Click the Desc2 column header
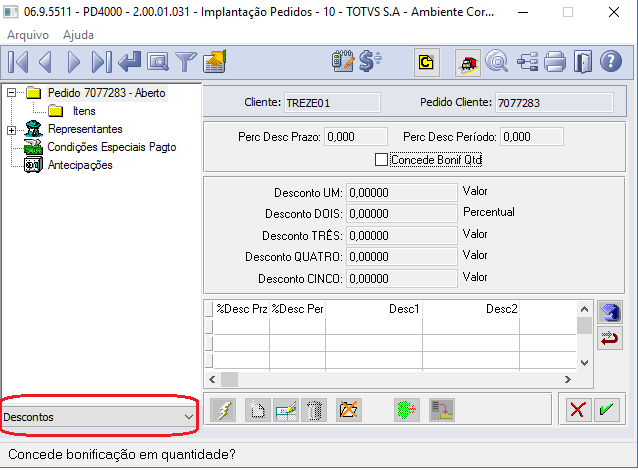 pos(471,309)
